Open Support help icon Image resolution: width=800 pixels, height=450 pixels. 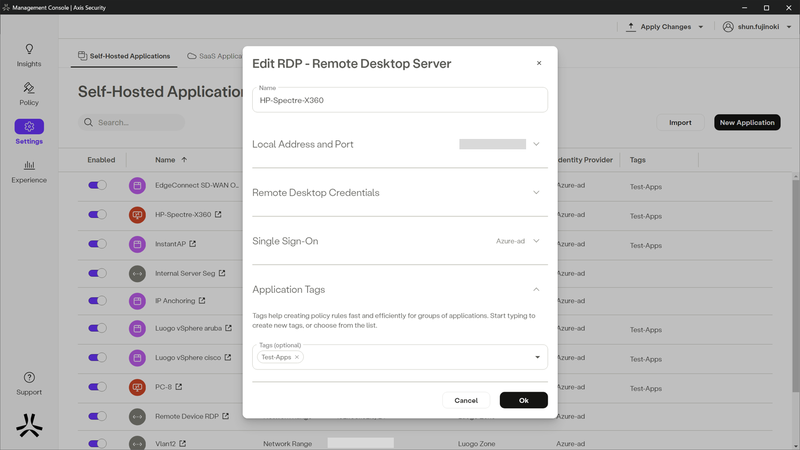[x=29, y=378]
